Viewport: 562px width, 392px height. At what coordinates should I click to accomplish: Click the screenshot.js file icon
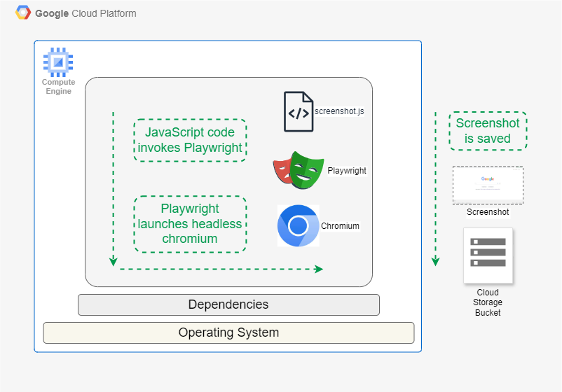point(298,111)
